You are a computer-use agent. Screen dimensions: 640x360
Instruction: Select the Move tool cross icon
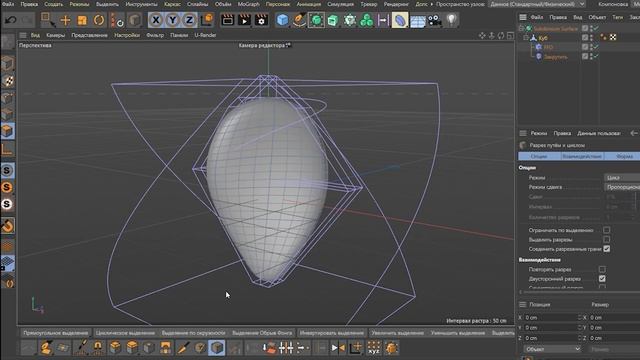click(x=65, y=20)
